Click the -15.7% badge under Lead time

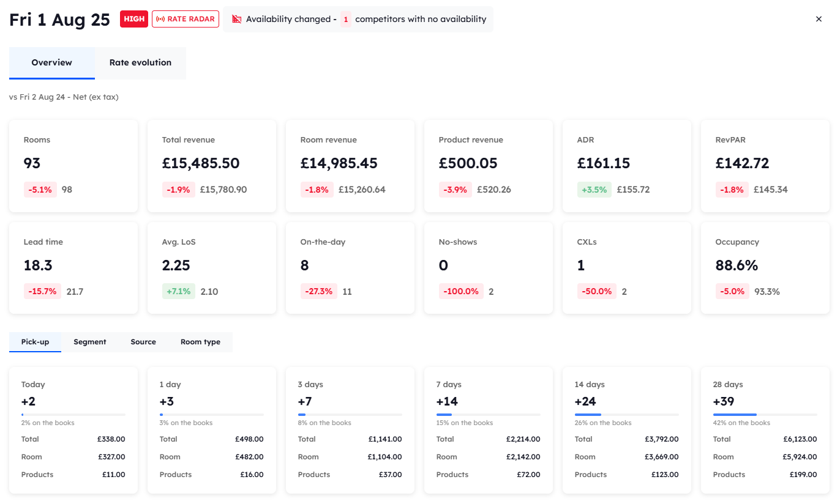point(43,292)
